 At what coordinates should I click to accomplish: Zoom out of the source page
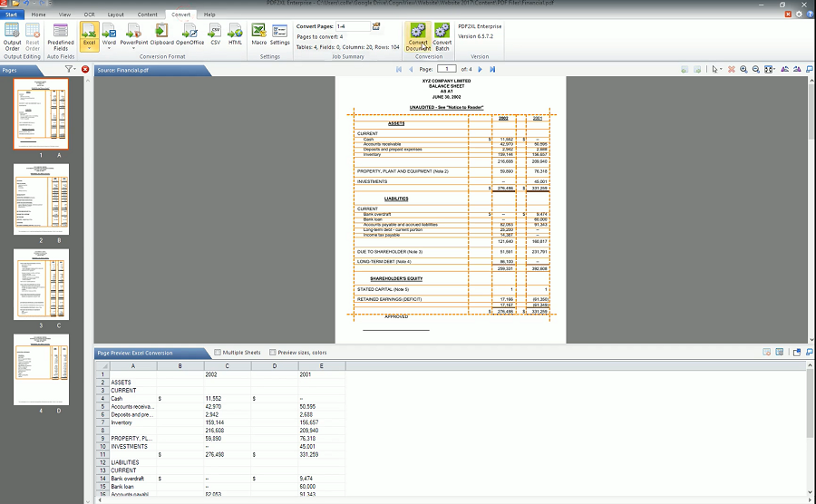pyautogui.click(x=755, y=69)
